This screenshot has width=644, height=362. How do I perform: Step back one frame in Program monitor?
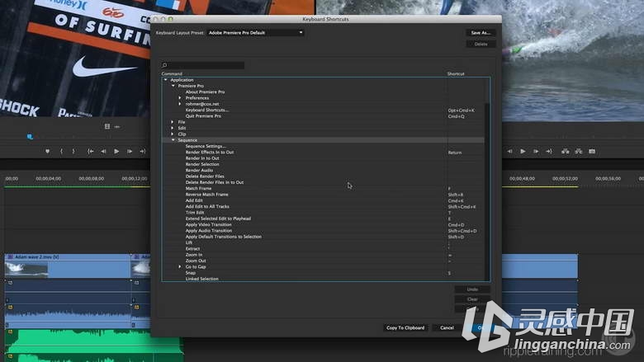(509, 151)
